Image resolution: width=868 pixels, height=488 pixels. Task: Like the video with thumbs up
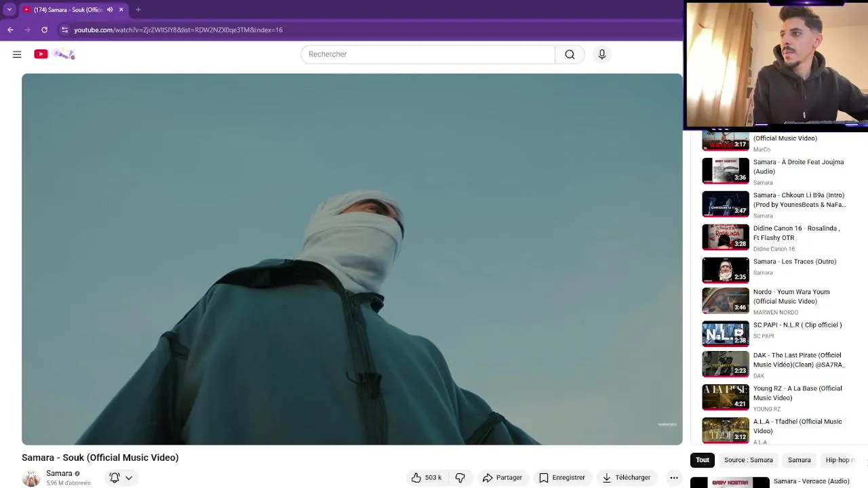(427, 478)
